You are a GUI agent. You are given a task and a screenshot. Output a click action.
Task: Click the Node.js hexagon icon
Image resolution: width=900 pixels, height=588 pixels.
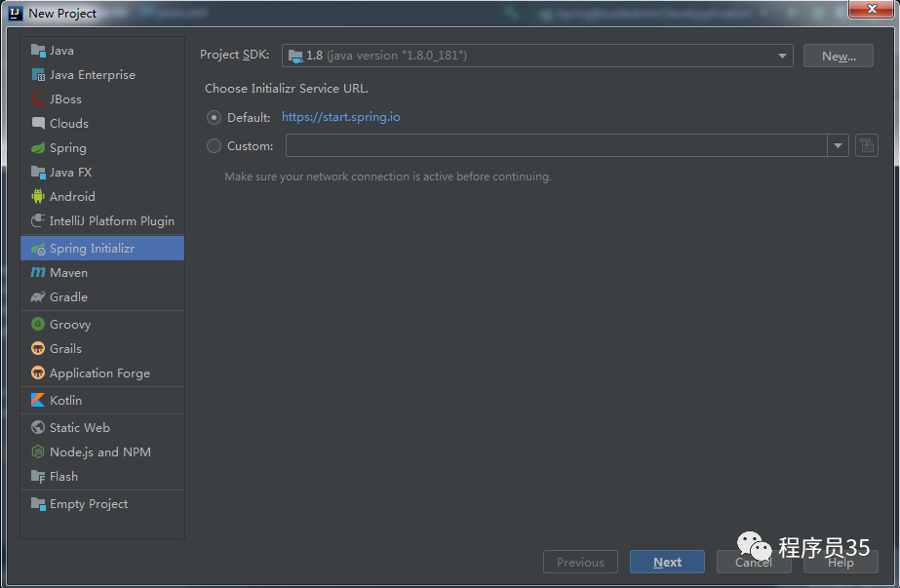tap(38, 451)
